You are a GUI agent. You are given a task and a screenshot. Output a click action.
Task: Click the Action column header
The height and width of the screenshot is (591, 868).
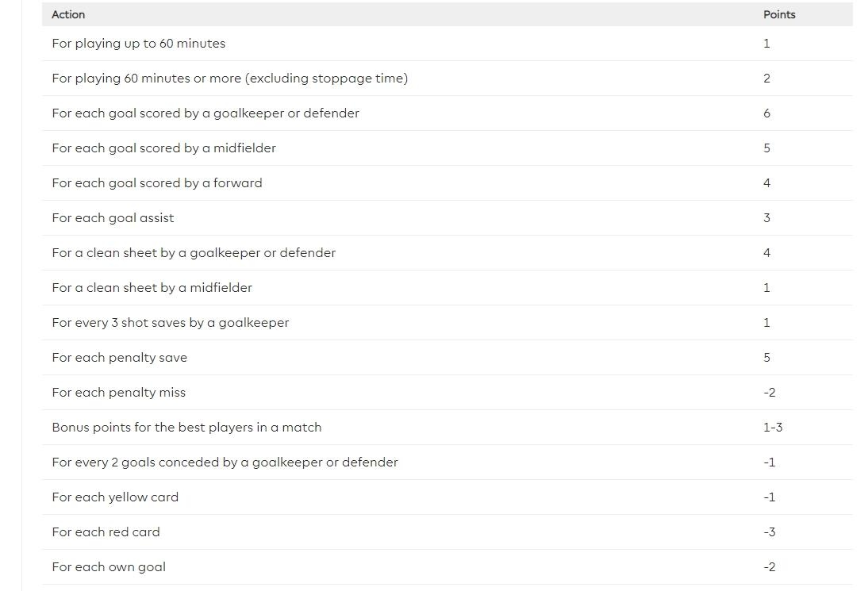point(68,14)
